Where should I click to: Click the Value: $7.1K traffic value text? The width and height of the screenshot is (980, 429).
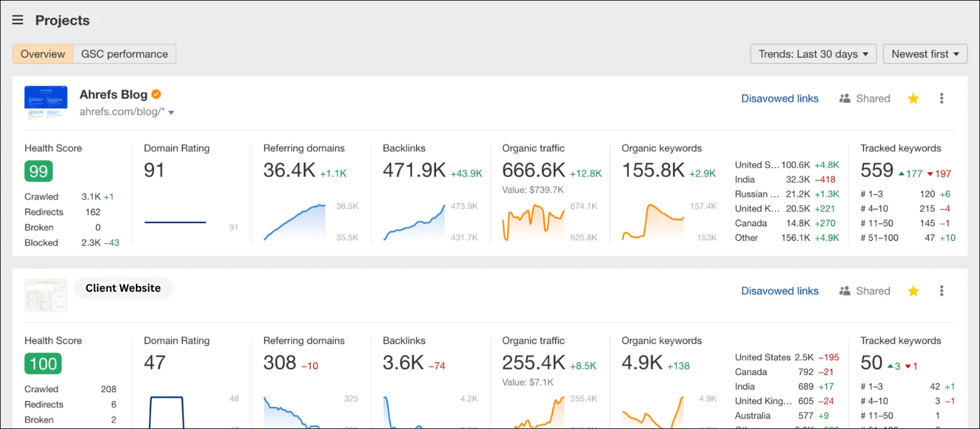(528, 382)
